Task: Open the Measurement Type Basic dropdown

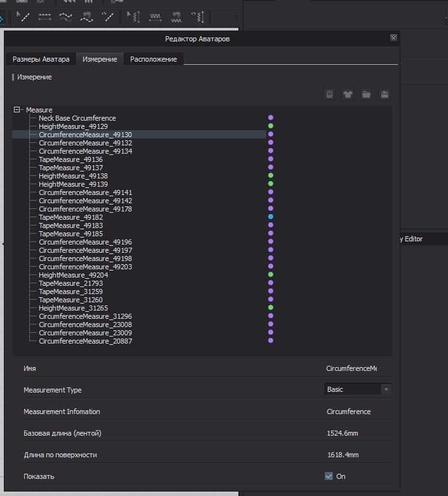Action: click(x=358, y=389)
